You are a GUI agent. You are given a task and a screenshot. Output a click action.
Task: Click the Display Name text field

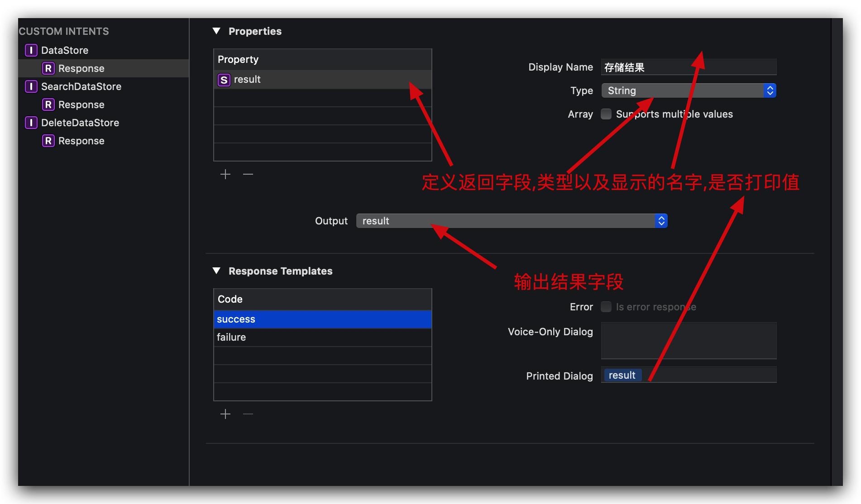pyautogui.click(x=688, y=67)
